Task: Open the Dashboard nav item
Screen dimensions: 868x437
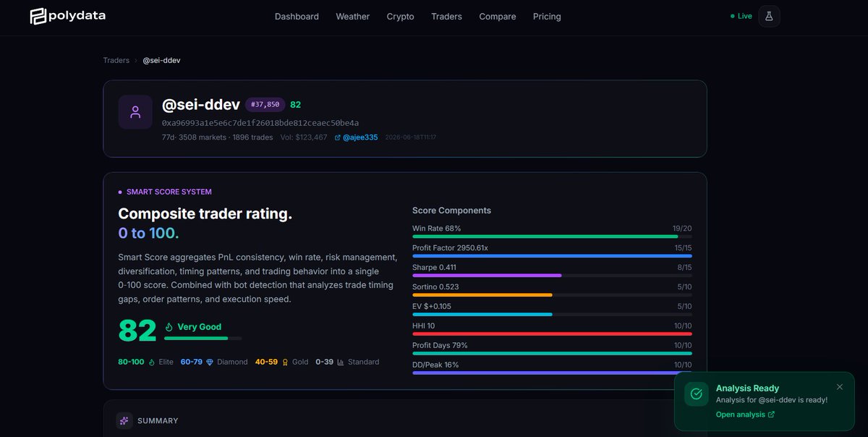Action: point(297,16)
